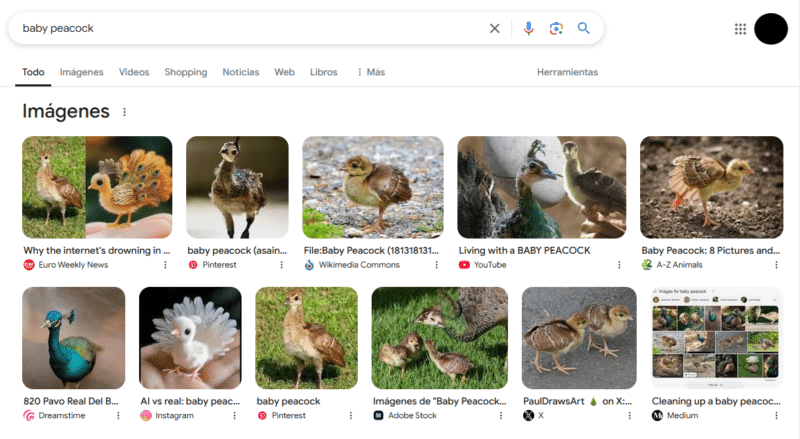800x439 pixels.
Task: Open the Herramientas tools panel
Action: click(567, 72)
